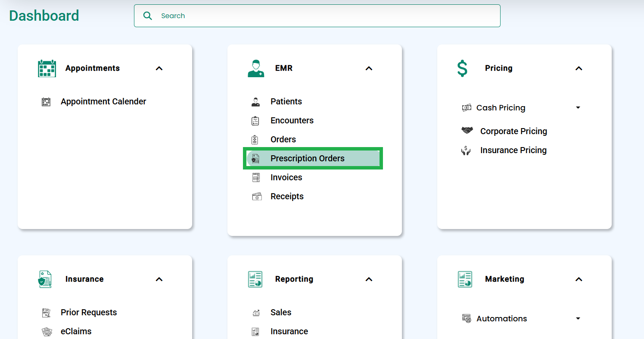644x339 pixels.
Task: Click the Orders clipboard icon
Action: tap(255, 140)
